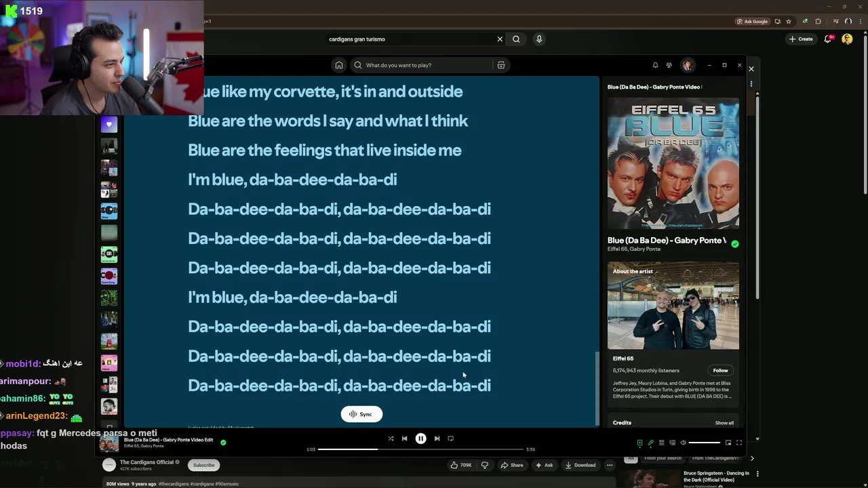Open the Spotify queue icon
The height and width of the screenshot is (488, 868).
[x=661, y=443]
